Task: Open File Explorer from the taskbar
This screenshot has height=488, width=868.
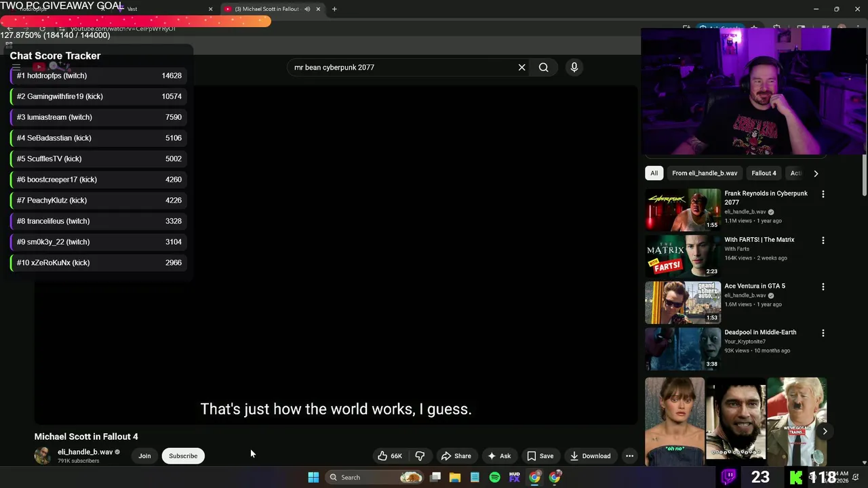Action: pos(455,477)
